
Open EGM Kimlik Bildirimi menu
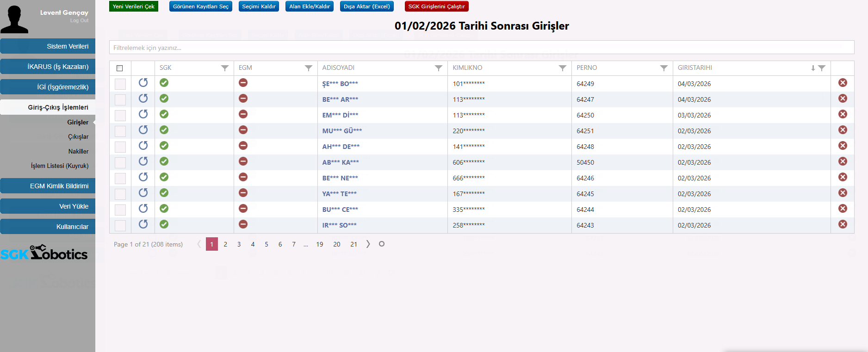[x=48, y=186]
